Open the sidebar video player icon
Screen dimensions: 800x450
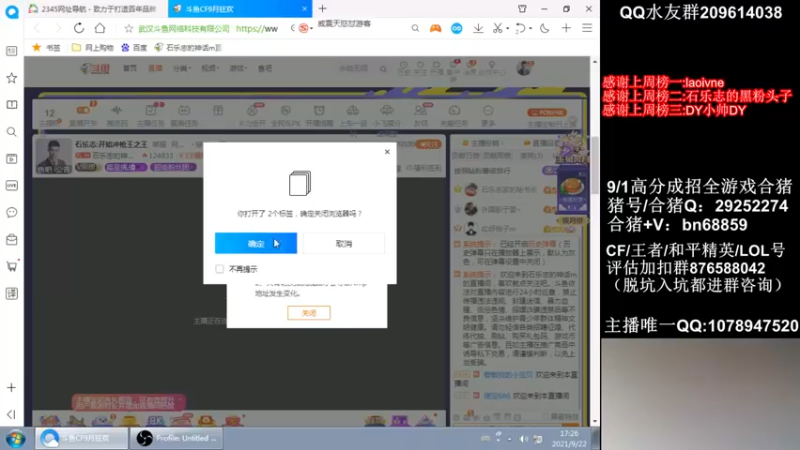tap(11, 159)
